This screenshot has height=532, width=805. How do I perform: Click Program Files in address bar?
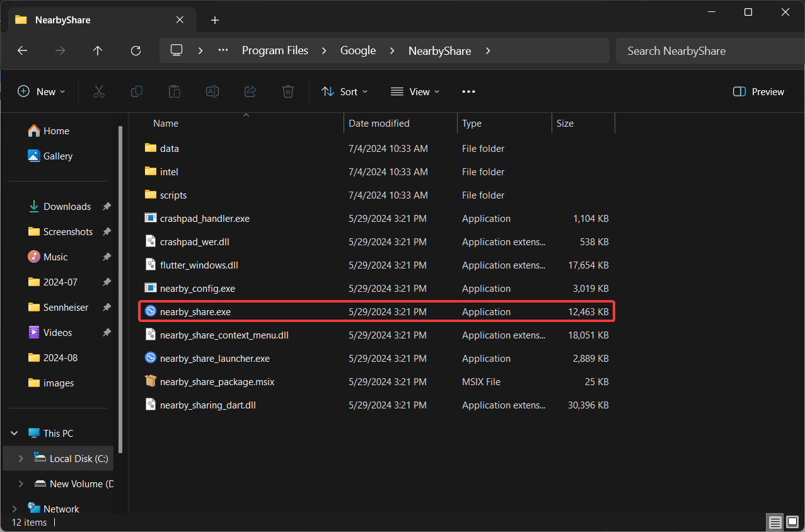pos(275,51)
